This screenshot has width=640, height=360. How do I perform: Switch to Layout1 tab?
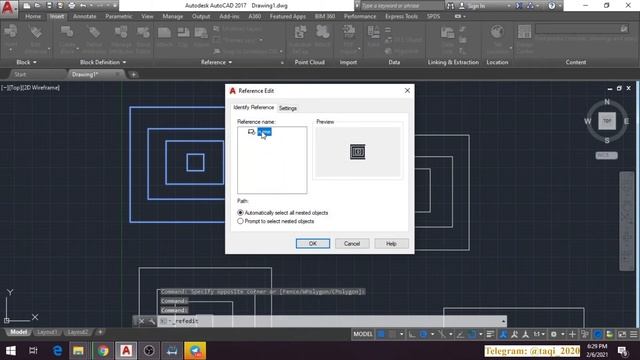tap(47, 332)
